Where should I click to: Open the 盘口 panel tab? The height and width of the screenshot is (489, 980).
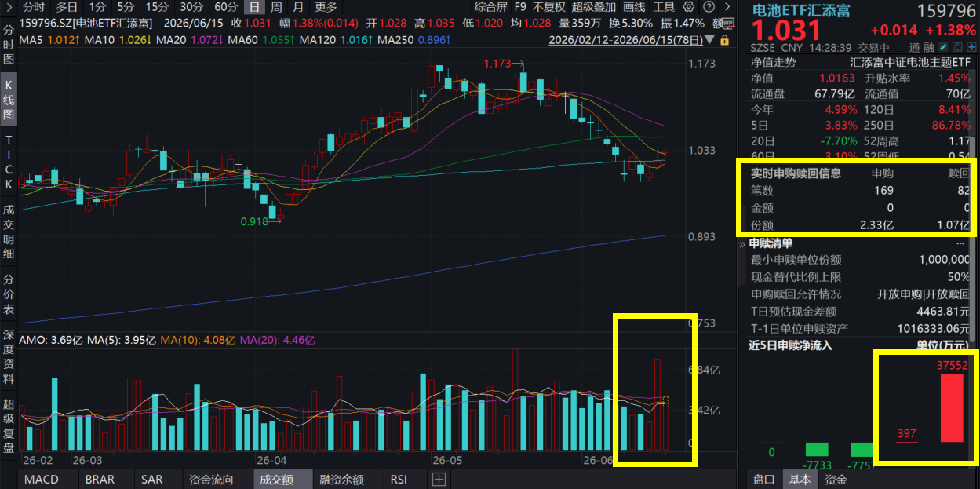tap(763, 479)
